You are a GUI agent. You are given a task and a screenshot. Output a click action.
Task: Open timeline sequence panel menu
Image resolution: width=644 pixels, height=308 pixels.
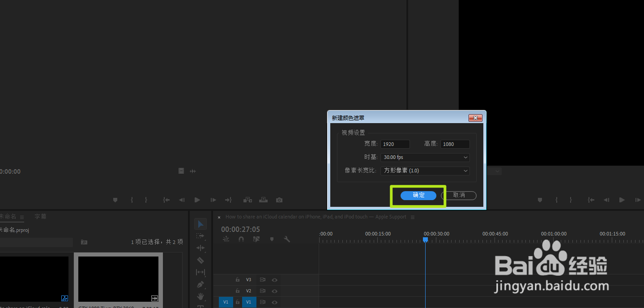point(413,217)
